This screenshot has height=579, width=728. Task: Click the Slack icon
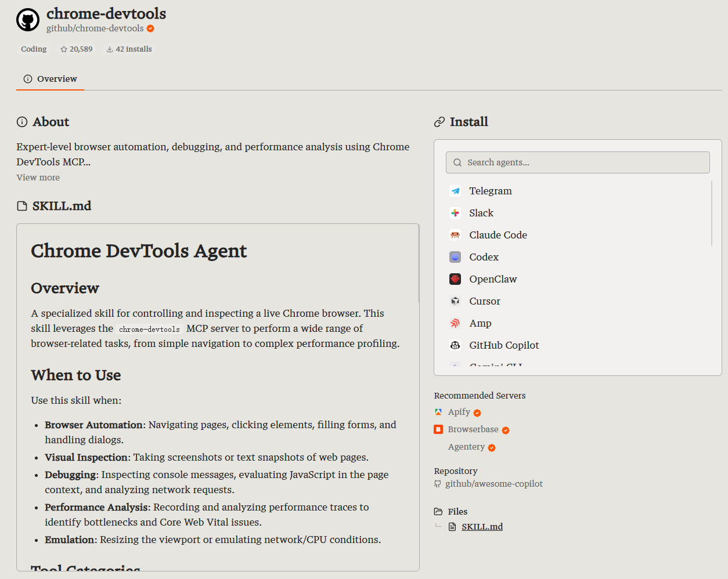[455, 213]
